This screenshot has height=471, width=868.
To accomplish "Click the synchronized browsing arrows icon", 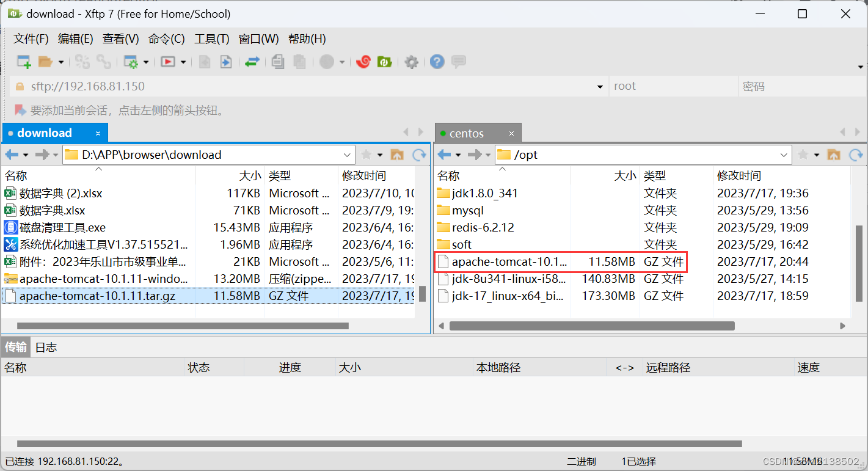I will pyautogui.click(x=252, y=61).
